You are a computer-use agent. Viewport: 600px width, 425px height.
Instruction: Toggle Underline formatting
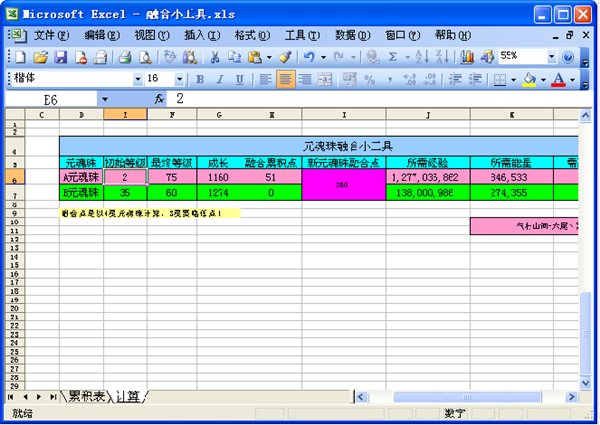click(x=240, y=80)
